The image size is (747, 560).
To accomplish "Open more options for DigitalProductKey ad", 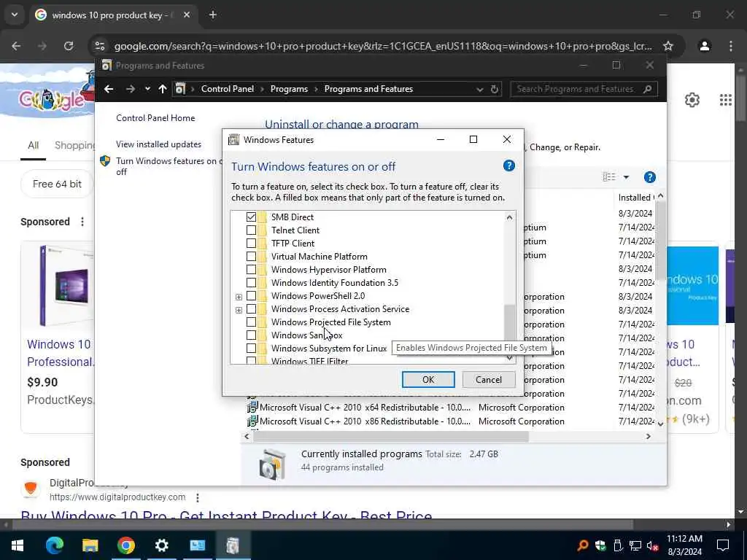I will click(197, 497).
